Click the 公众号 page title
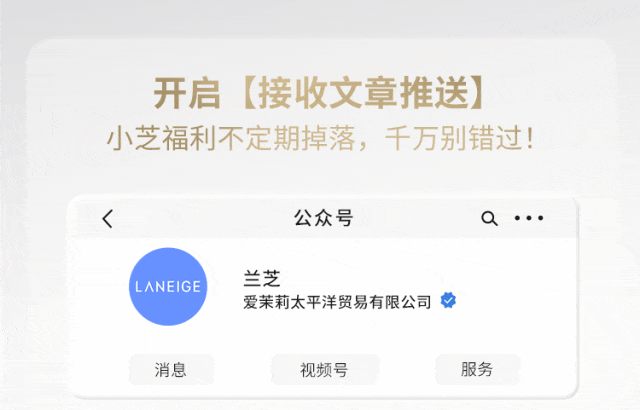Image resolution: width=640 pixels, height=410 pixels. click(x=324, y=218)
